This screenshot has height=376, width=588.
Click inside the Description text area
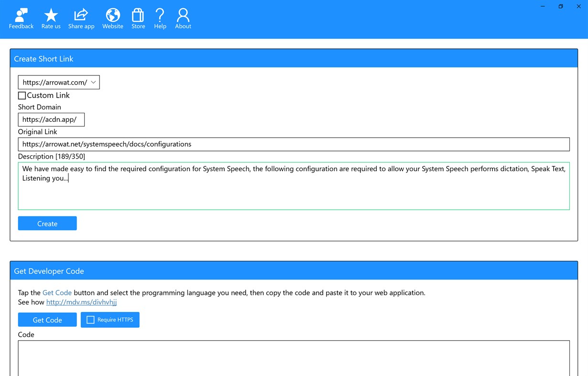tap(294, 186)
